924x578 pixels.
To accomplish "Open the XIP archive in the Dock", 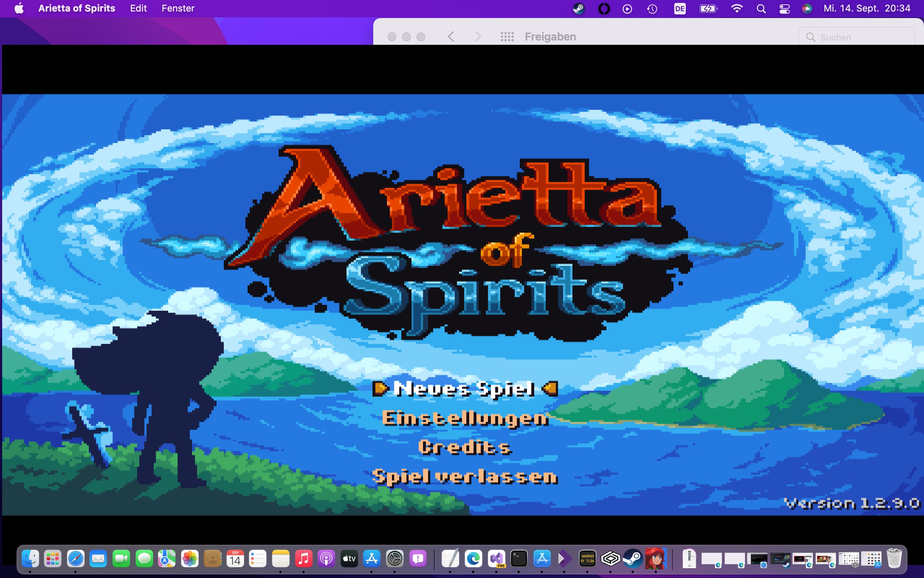I will [x=689, y=559].
